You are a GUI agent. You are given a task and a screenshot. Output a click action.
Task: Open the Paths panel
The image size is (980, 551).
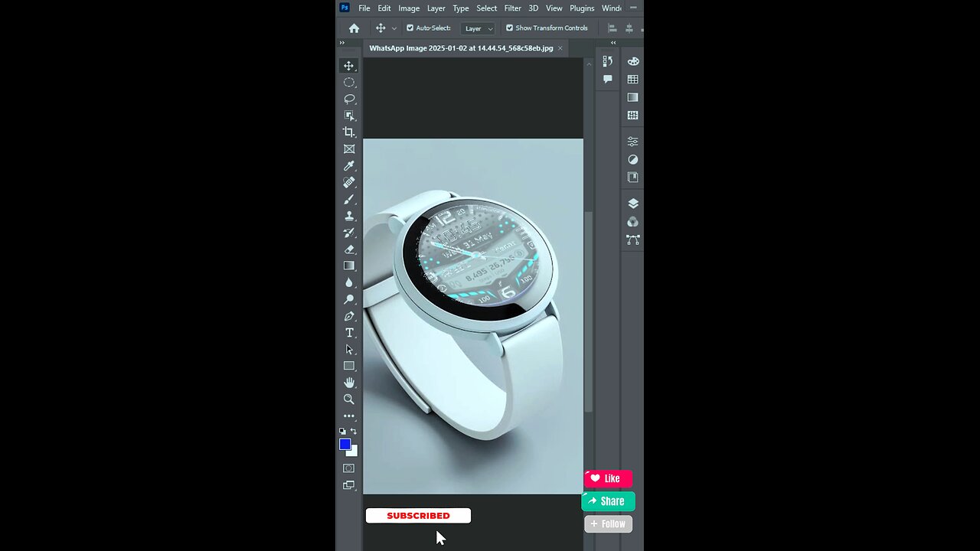coord(633,240)
